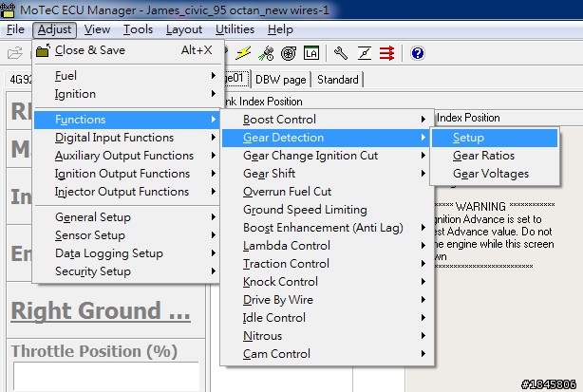This screenshot has height=392, width=583.
Task: Expand Digital Input Functions submenu
Action: coord(127,138)
